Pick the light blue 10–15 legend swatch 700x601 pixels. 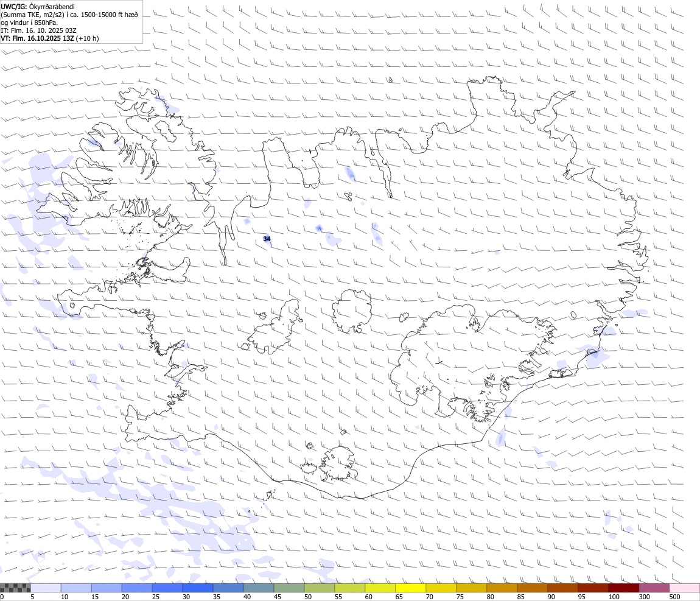76,588
